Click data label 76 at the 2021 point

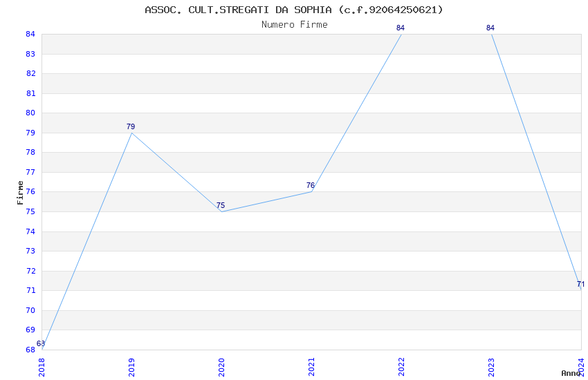311,185
